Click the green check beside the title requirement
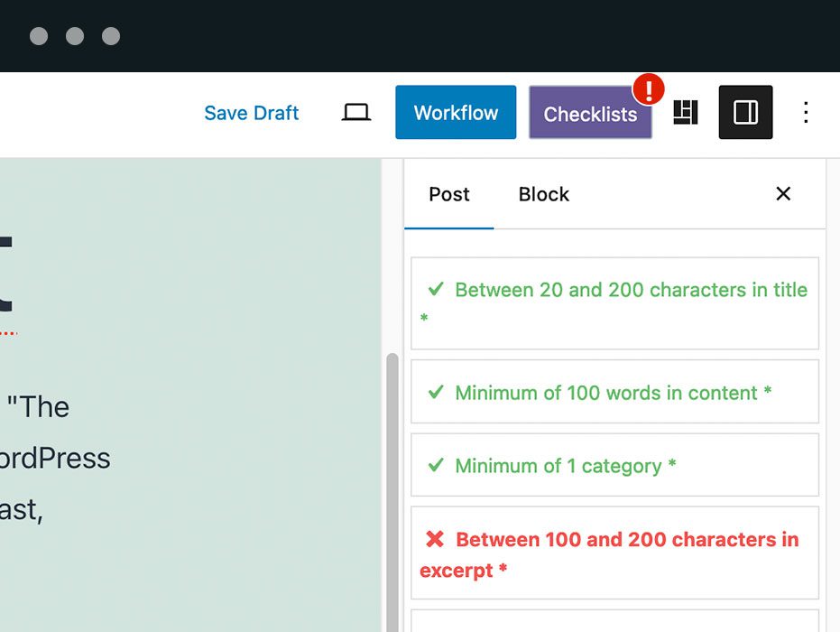Image resolution: width=840 pixels, height=632 pixels. [x=436, y=289]
